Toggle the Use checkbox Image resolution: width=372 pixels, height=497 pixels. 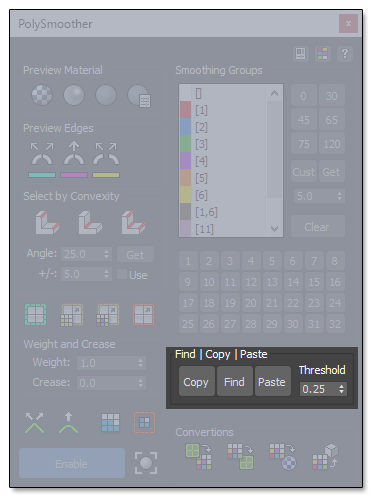pos(122,274)
